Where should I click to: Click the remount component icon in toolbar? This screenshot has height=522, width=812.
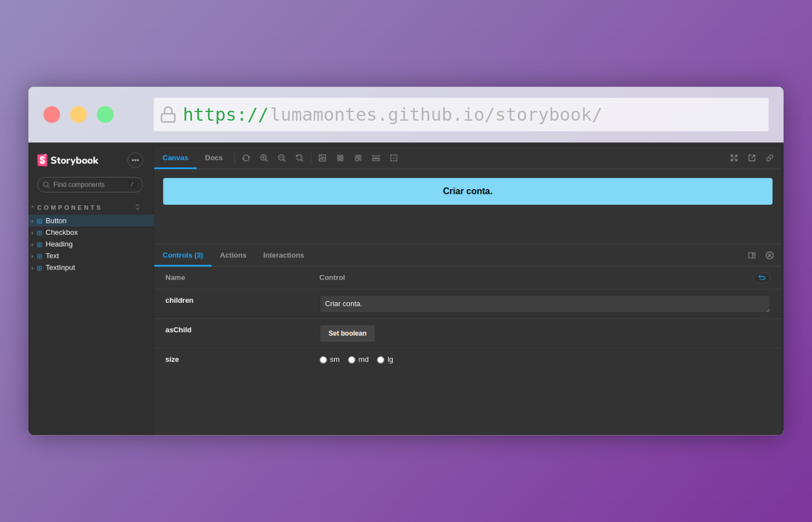(246, 158)
